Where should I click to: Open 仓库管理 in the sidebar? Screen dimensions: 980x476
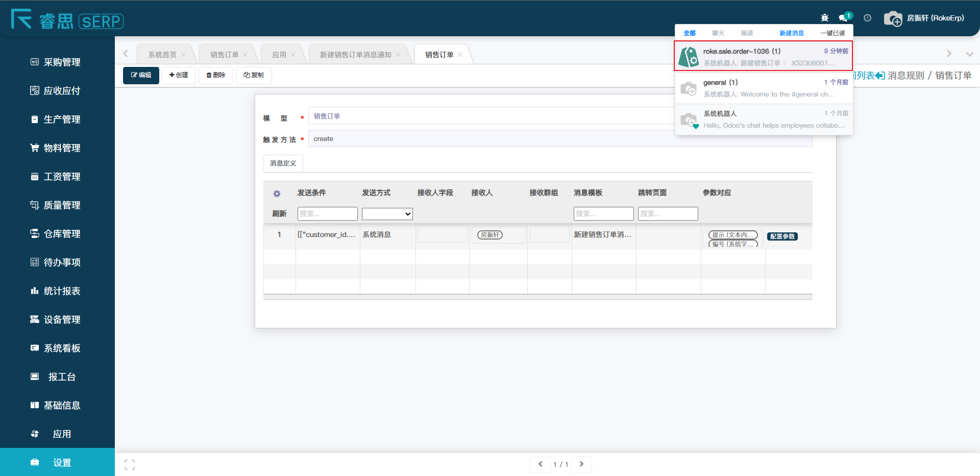tap(62, 234)
